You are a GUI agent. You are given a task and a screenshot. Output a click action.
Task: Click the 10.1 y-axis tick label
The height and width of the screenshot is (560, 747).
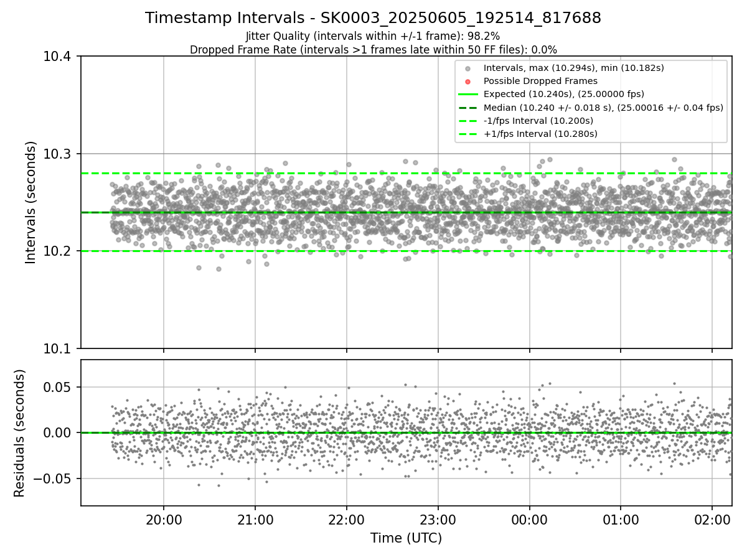coord(58,348)
